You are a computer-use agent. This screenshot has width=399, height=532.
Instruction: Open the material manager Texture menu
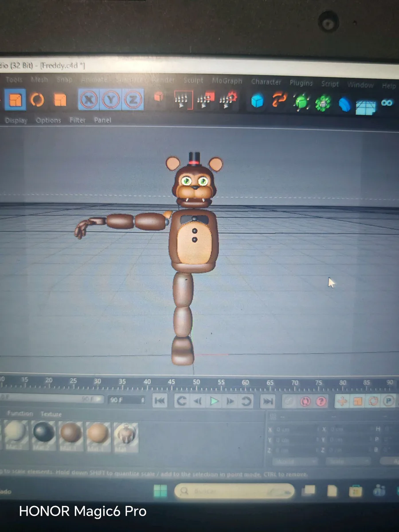tap(51, 414)
